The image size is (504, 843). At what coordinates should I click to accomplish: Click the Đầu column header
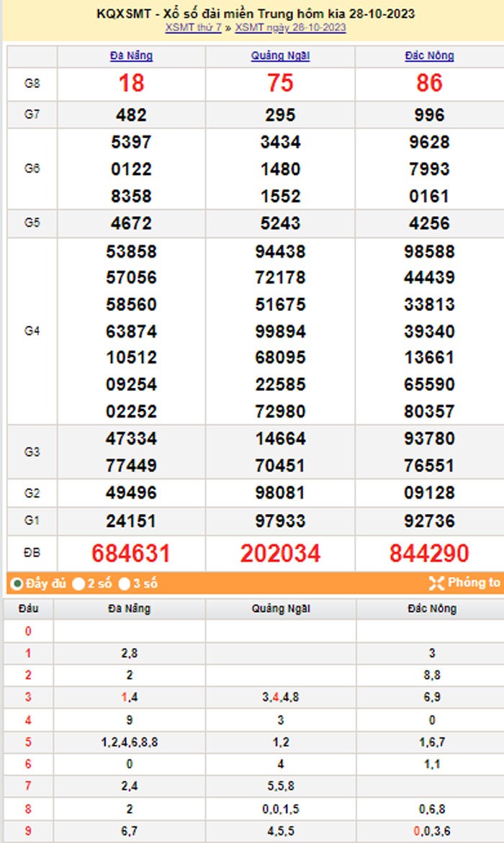click(28, 609)
